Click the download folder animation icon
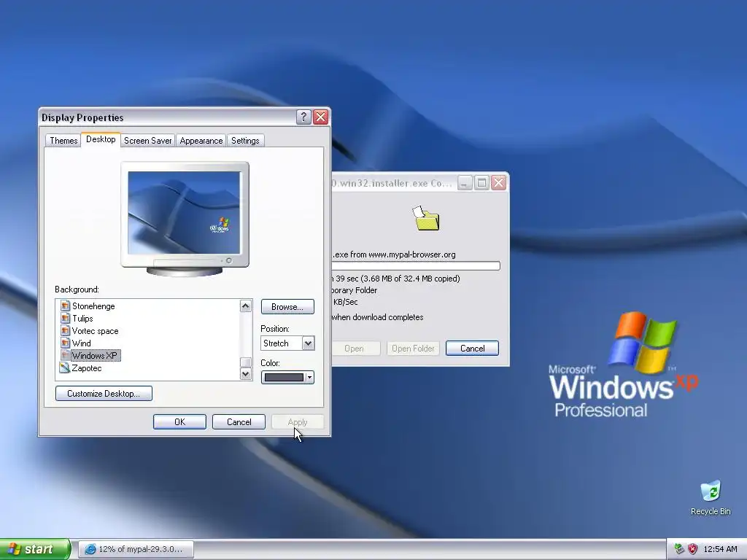 [425, 219]
